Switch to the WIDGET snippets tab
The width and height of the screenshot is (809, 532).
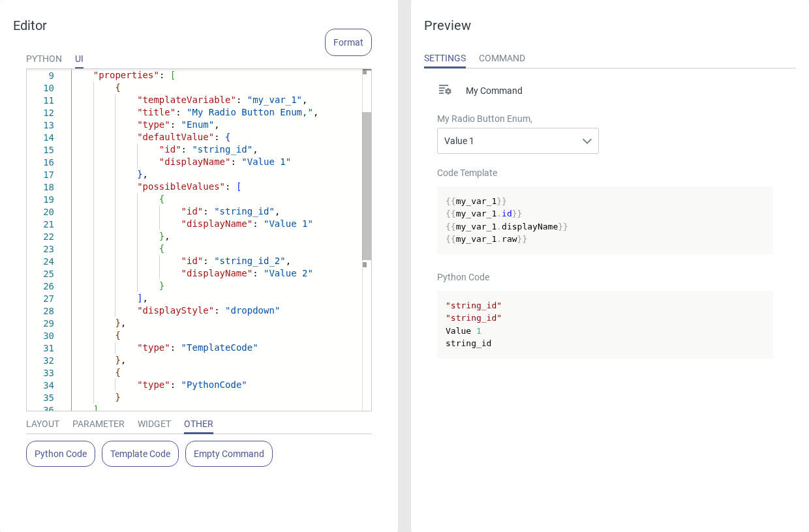pyautogui.click(x=154, y=424)
